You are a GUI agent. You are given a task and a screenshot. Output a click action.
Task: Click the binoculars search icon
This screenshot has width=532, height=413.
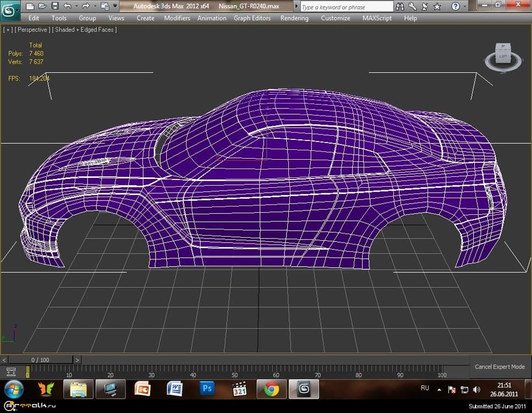point(401,7)
